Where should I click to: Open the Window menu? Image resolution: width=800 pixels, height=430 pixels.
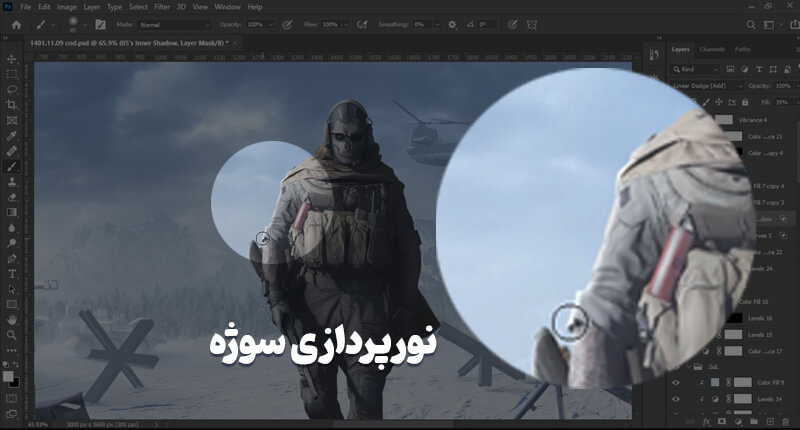coord(227,7)
